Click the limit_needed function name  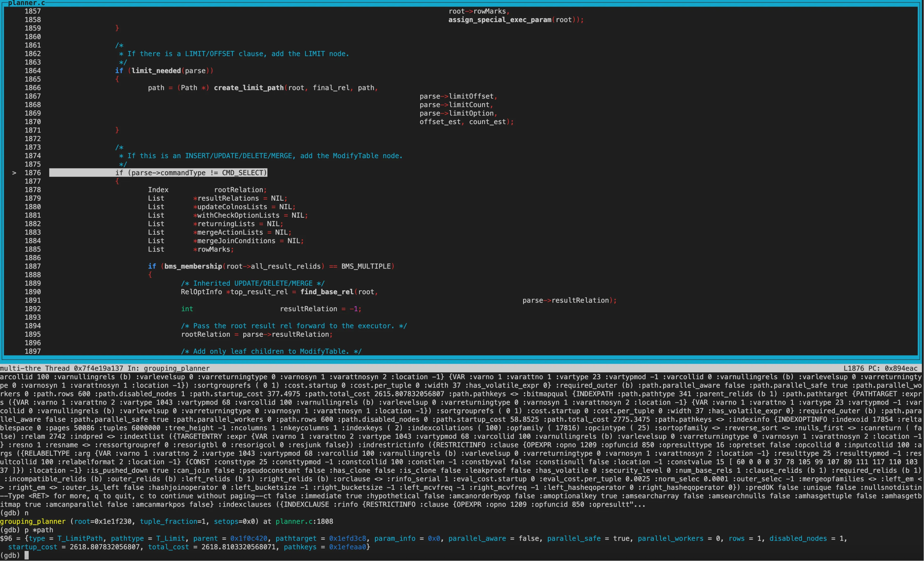pyautogui.click(x=156, y=71)
